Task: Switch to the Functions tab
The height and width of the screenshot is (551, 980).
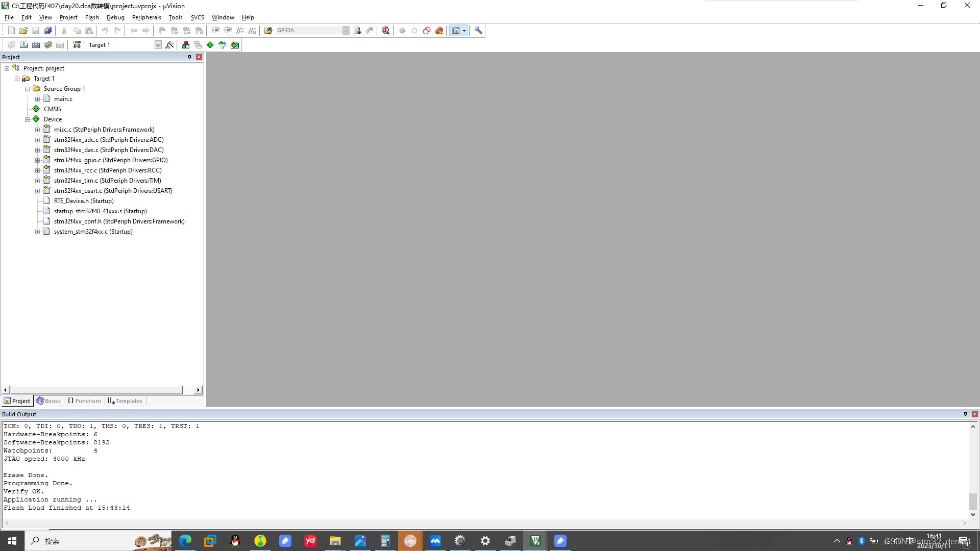Action: click(x=85, y=401)
